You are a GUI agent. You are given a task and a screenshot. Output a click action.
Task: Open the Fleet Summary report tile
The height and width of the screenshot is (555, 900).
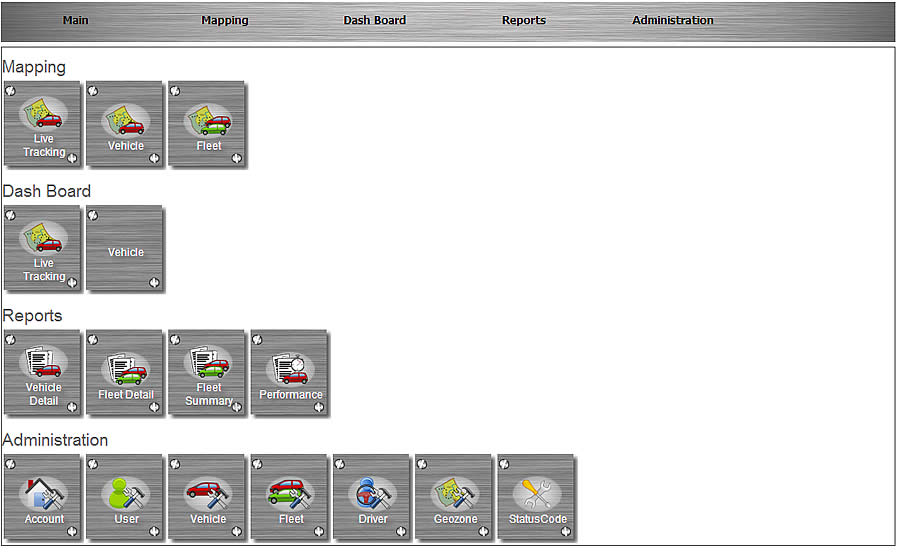[x=208, y=372]
